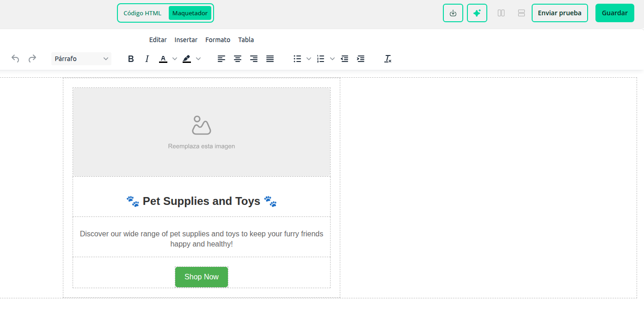This screenshot has width=644, height=321.
Task: Click the undo arrow icon
Action: click(x=15, y=59)
